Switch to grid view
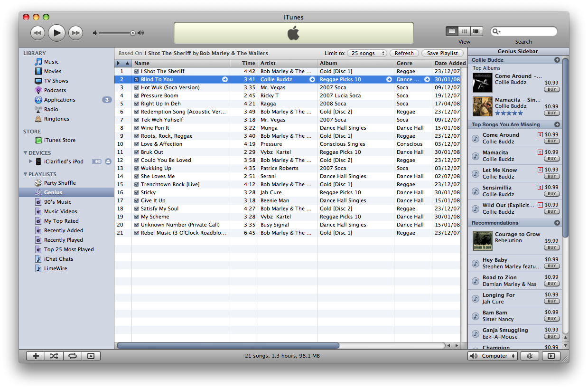The width and height of the screenshot is (588, 389). [464, 31]
